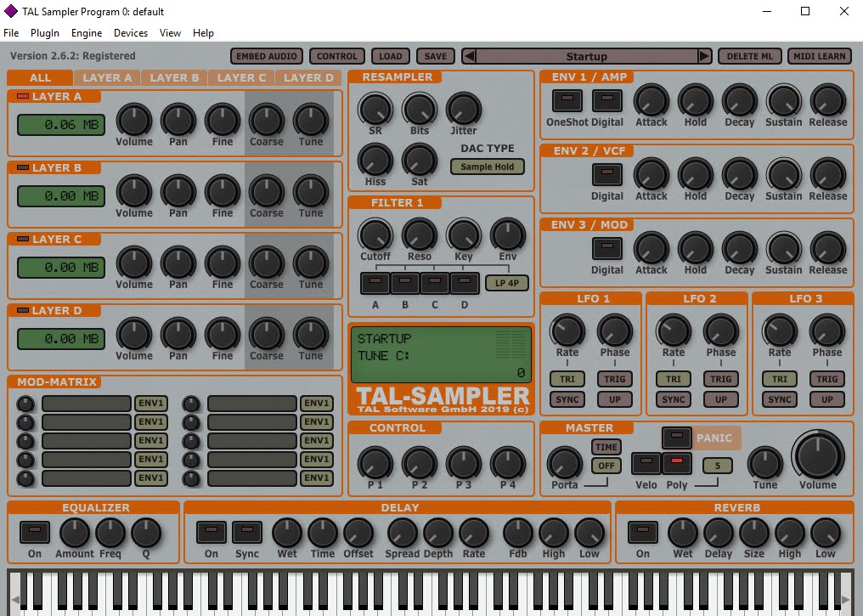Go to previous preset with left arrow
This screenshot has height=616, width=863.
coord(469,56)
